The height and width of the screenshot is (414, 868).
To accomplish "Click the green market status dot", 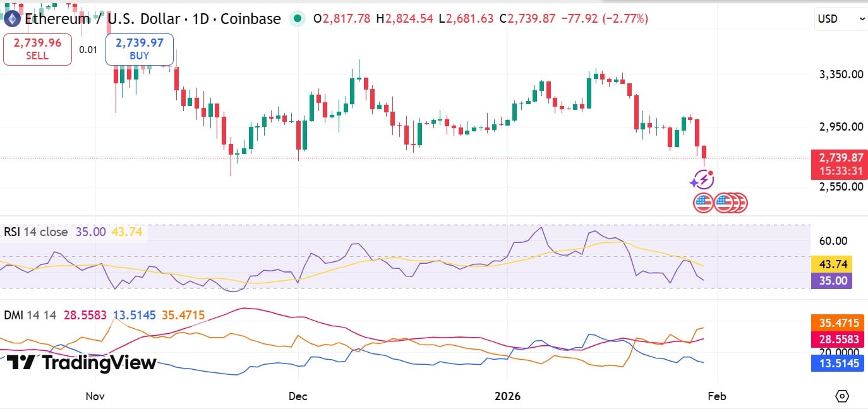I will 296,19.
